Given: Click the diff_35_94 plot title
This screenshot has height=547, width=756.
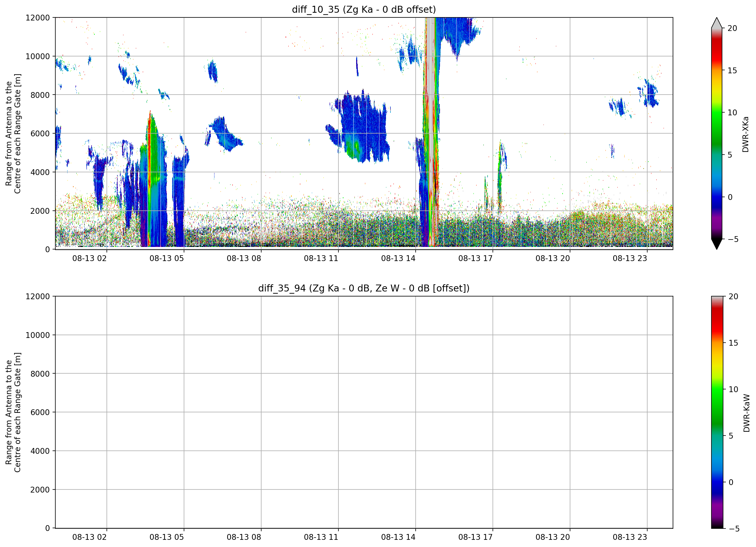Looking at the screenshot, I should (364, 288).
